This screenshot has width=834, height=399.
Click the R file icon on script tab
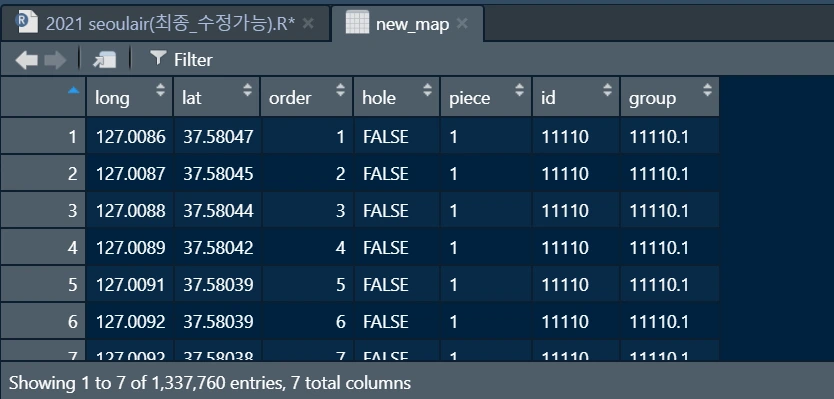27,22
